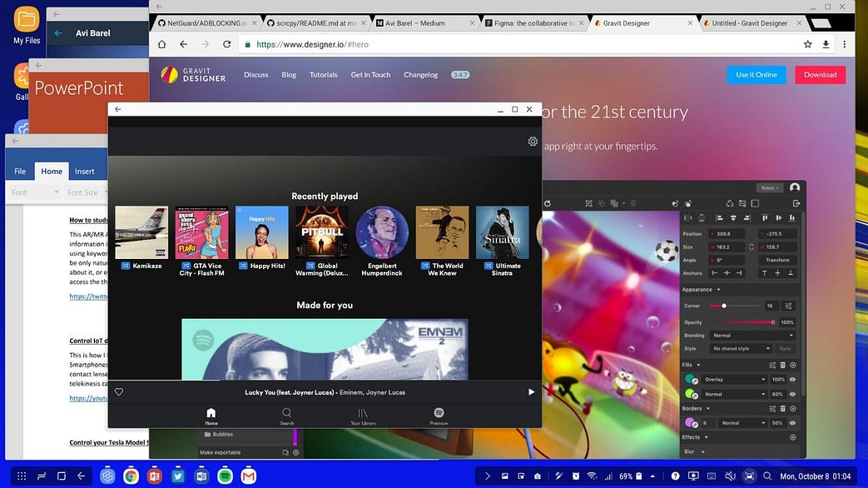Viewport: 868px width, 488px height.
Task: Open Chrome three-dot menu
Action: (x=844, y=44)
